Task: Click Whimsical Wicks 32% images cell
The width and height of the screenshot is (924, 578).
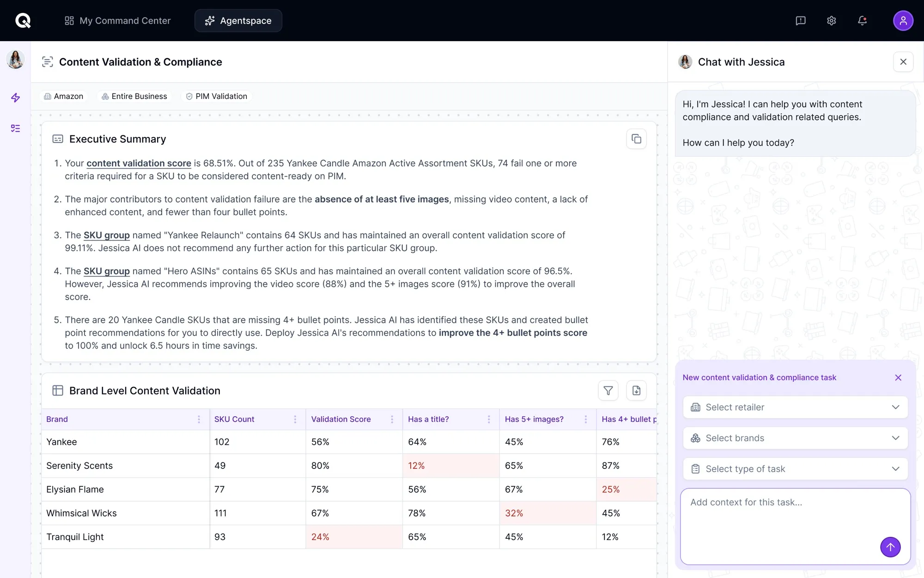Action: [x=548, y=513]
